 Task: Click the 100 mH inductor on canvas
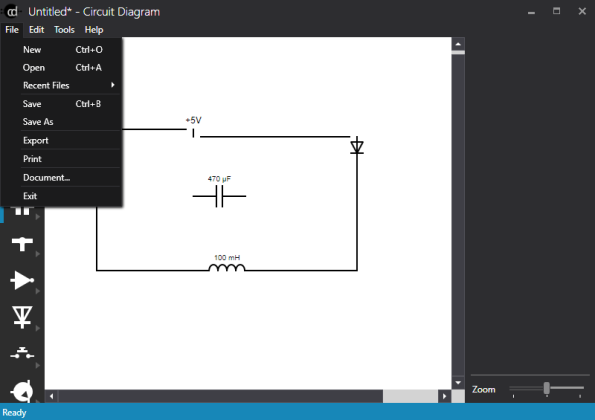pyautogui.click(x=227, y=268)
